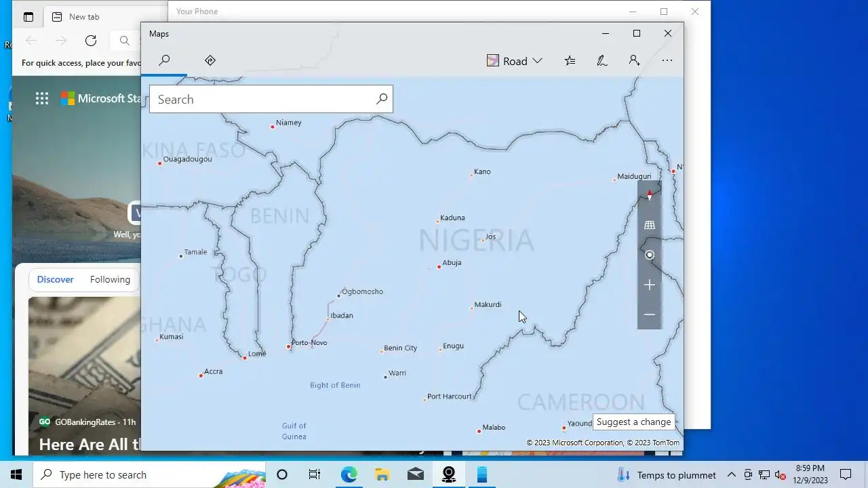Show my location on the map
Viewport: 868px width, 488px height.
(x=650, y=255)
